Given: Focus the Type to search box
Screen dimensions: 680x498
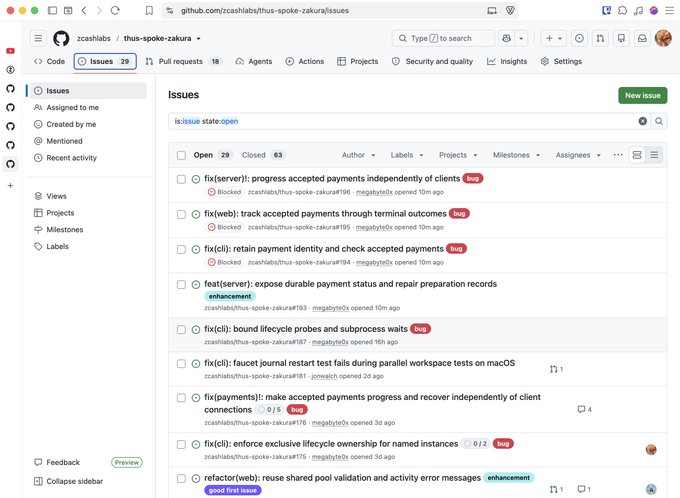Looking at the screenshot, I should [x=443, y=38].
